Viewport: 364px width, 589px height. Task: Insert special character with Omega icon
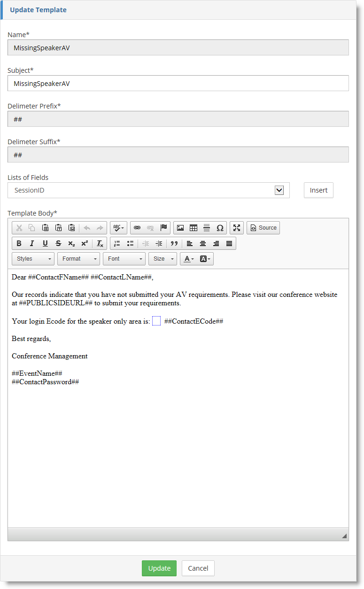click(220, 228)
